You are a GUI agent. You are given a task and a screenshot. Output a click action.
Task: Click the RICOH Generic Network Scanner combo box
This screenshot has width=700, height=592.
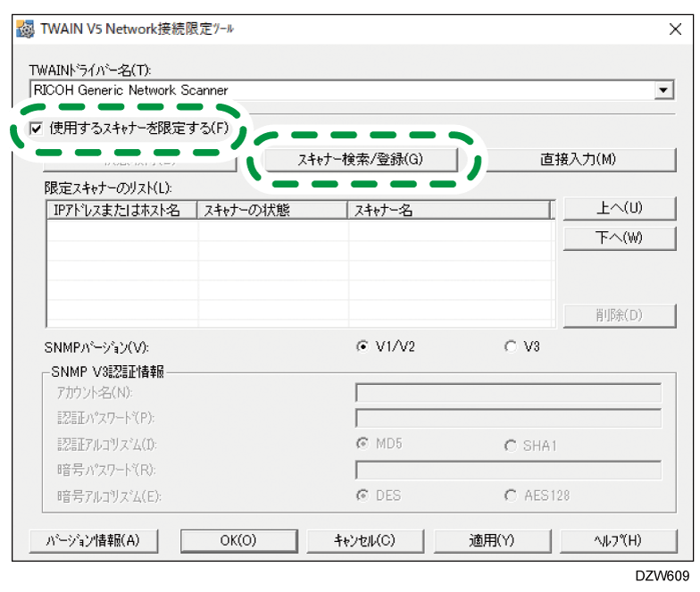pos(339,90)
